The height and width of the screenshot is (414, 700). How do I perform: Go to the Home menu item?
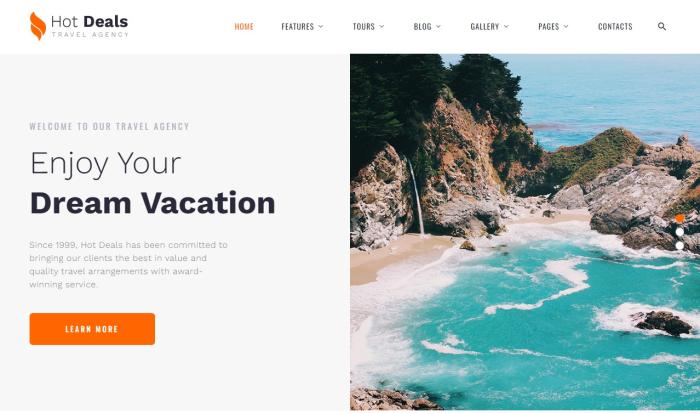pyautogui.click(x=244, y=26)
